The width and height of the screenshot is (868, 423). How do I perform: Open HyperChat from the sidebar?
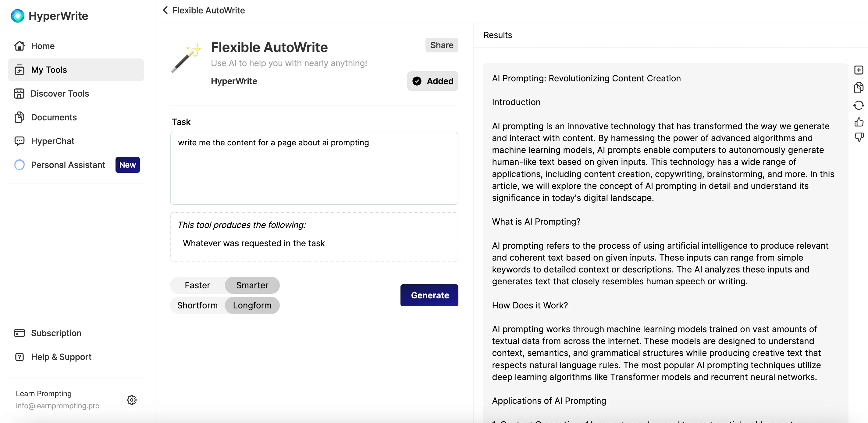52,141
